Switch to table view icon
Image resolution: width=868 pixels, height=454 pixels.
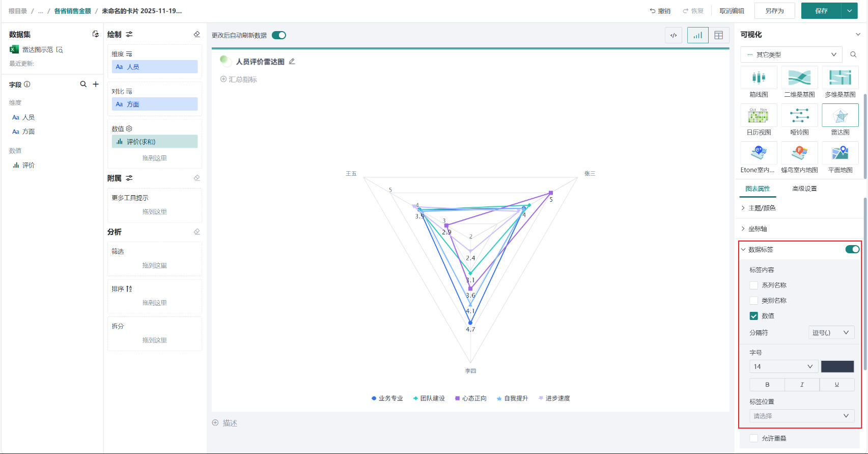click(718, 35)
